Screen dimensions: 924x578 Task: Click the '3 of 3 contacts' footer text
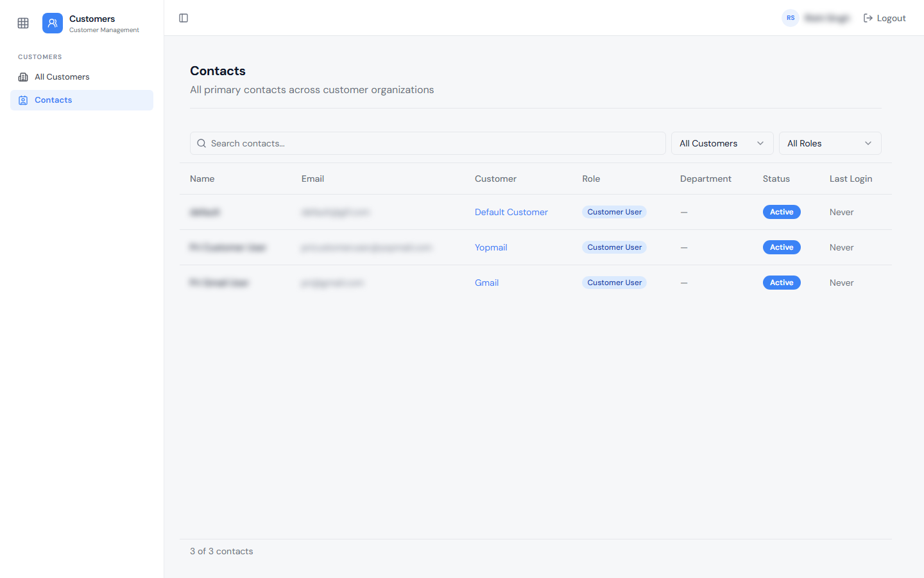(x=221, y=551)
